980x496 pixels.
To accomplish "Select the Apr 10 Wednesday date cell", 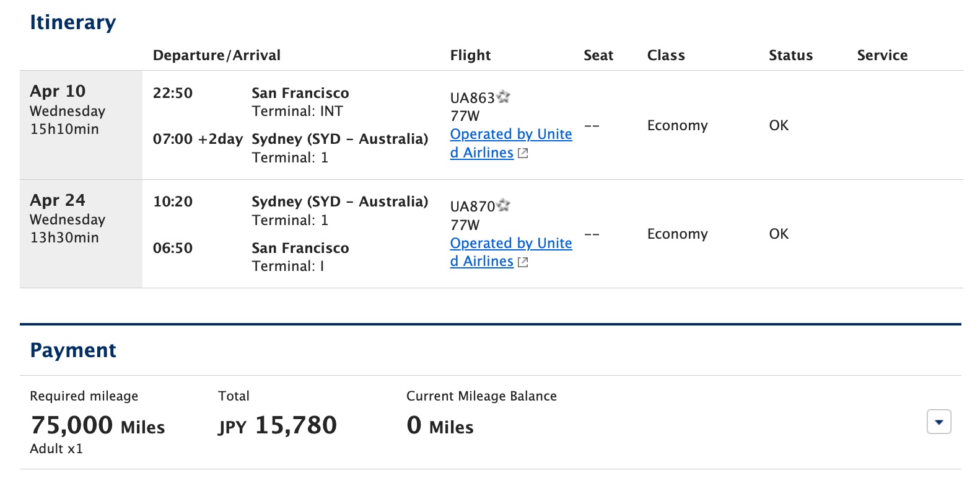I will [x=68, y=110].
